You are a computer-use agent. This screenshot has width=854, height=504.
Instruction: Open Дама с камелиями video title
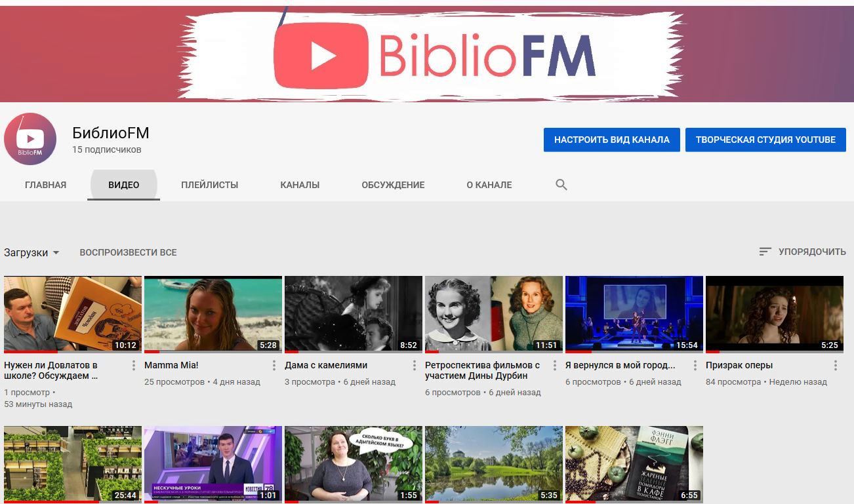pyautogui.click(x=326, y=365)
